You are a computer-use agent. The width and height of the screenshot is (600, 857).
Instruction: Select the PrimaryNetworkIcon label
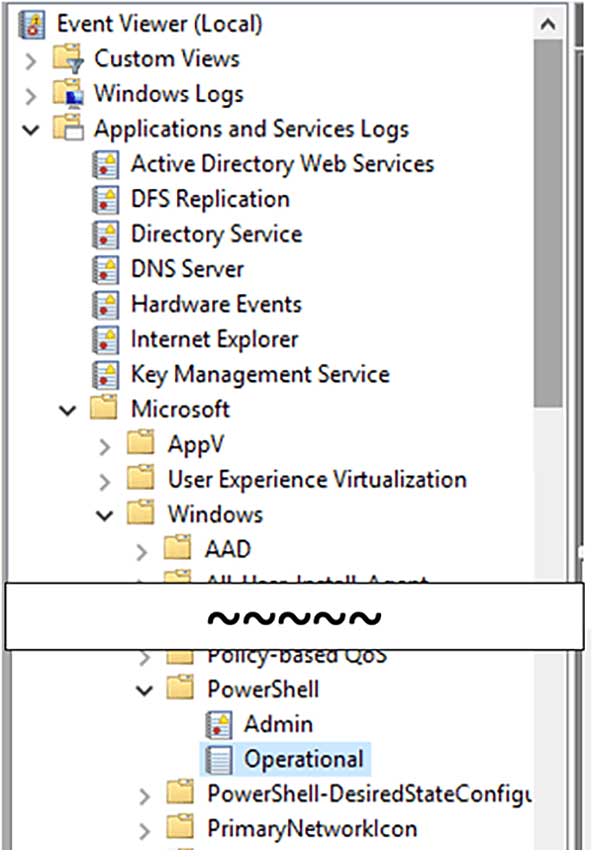coord(312,829)
